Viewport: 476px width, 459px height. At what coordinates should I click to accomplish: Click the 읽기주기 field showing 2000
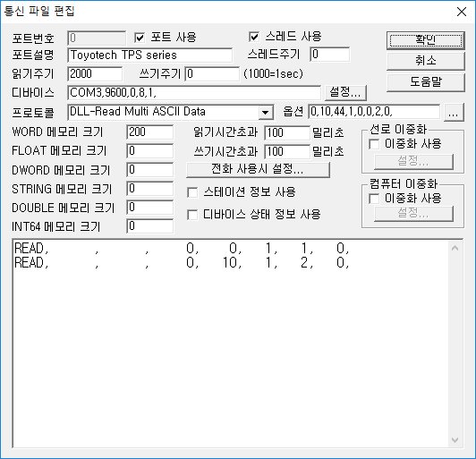[x=95, y=74]
